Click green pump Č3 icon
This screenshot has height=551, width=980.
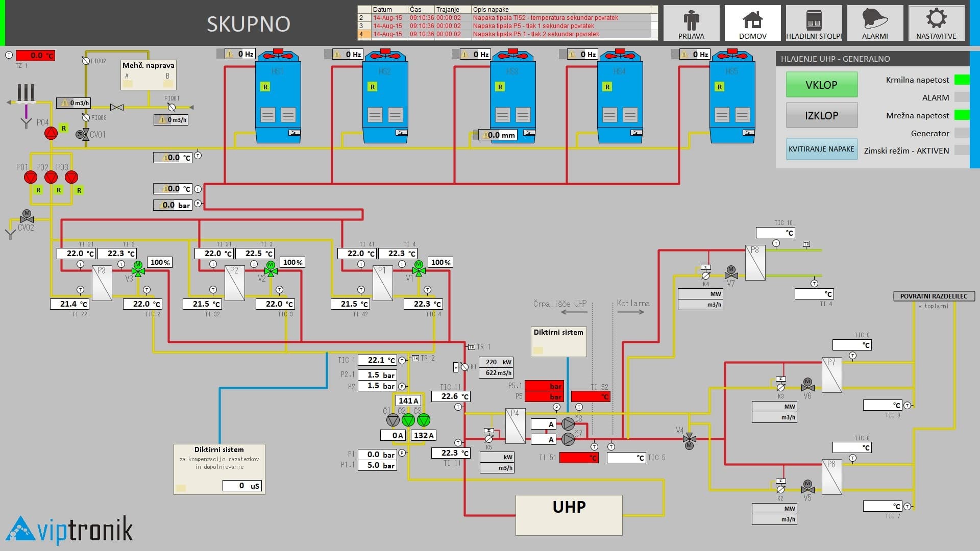point(424,420)
